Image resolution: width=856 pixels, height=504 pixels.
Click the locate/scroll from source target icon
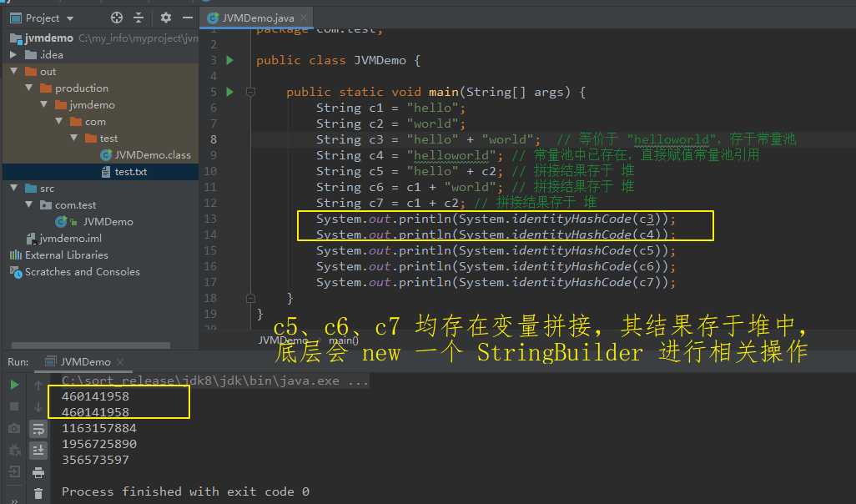coord(116,18)
